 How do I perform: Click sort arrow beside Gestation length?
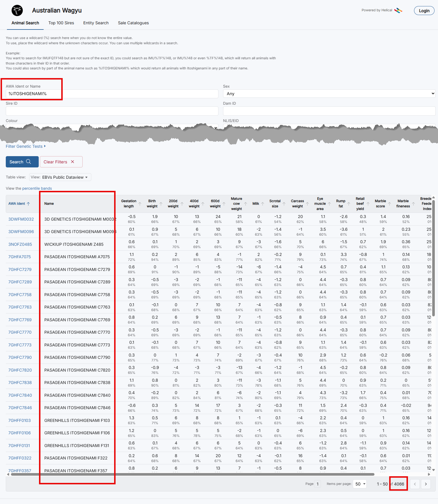tap(140, 204)
